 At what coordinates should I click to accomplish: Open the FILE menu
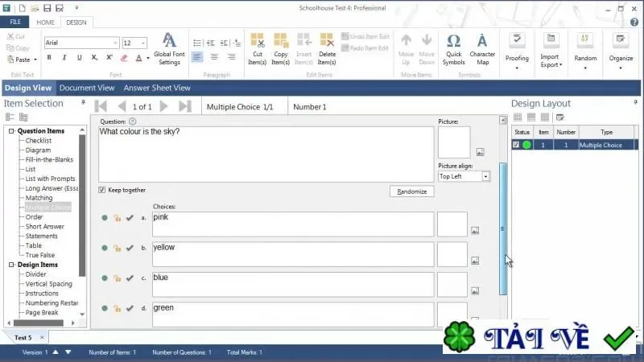point(15,23)
